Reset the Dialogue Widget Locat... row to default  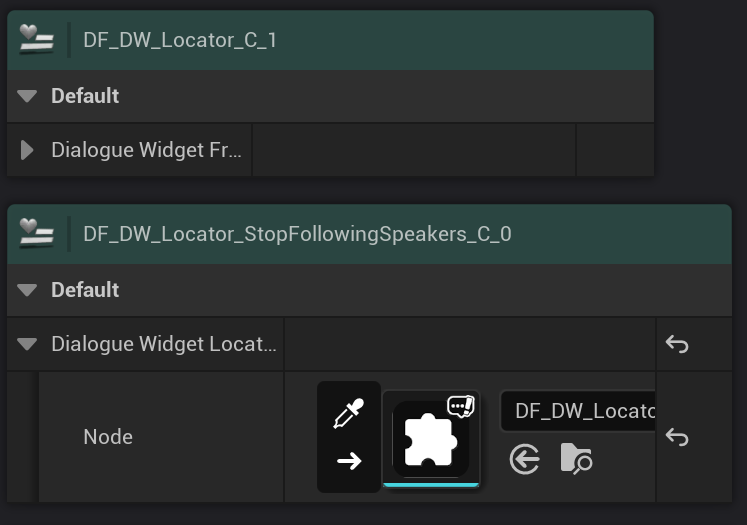(x=677, y=344)
